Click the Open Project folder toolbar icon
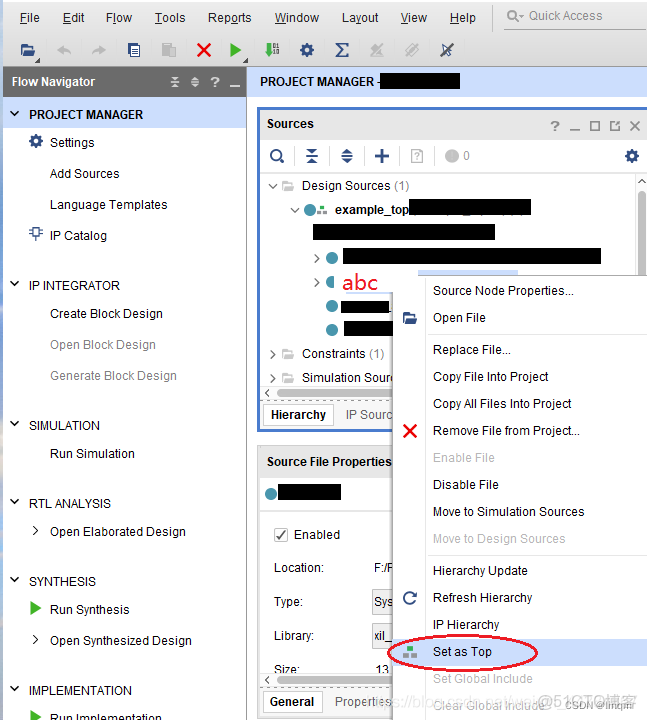 click(28, 50)
